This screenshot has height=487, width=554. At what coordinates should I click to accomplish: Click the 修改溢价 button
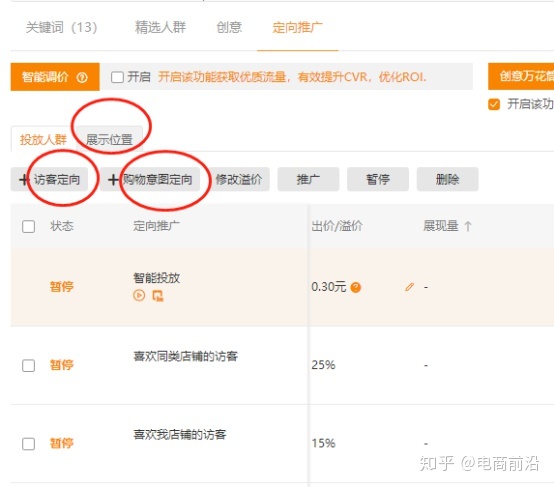[x=239, y=180]
